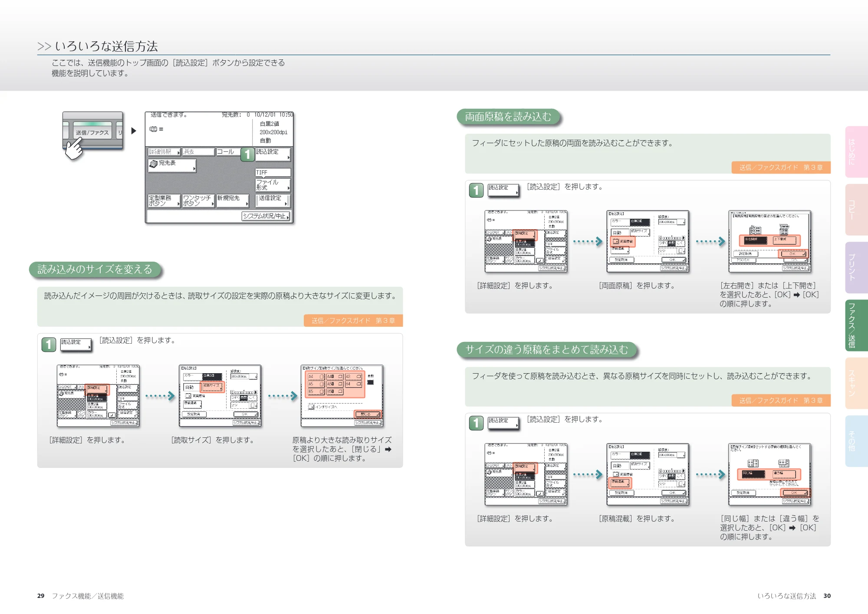
Task: Open 送信設定 on the send screen
Action: (x=273, y=200)
